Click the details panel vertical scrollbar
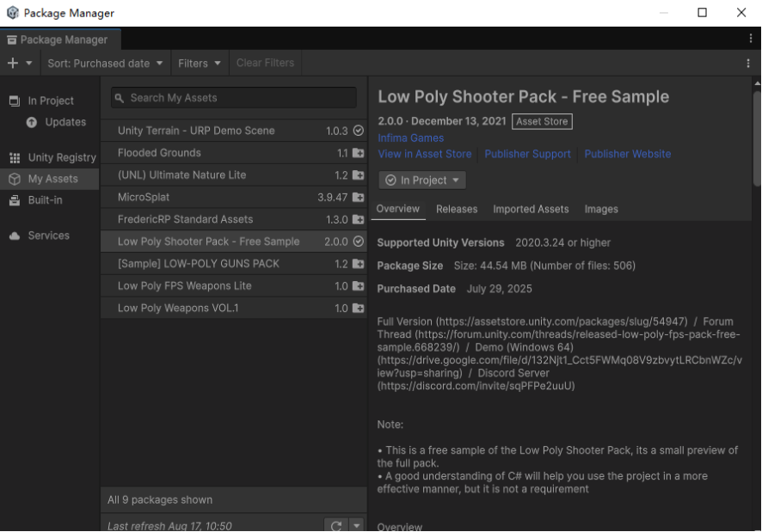762x532 pixels. (x=757, y=138)
